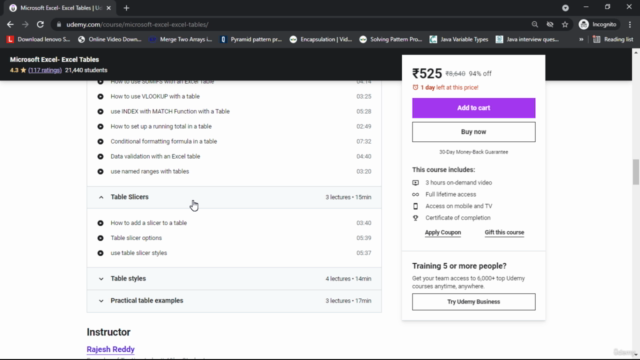The image size is (640, 360).
Task: Click the Buy now button
Action: point(473,132)
